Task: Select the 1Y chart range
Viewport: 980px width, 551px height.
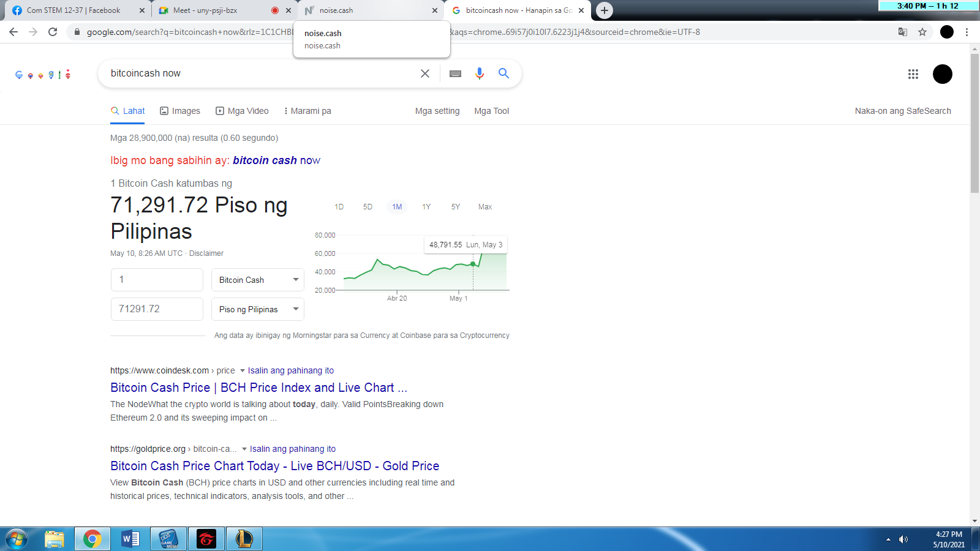Action: click(x=426, y=207)
